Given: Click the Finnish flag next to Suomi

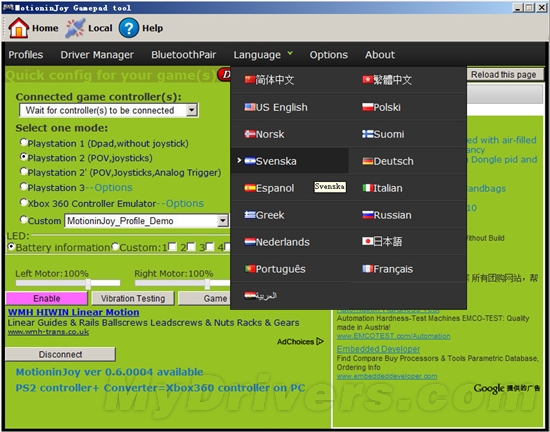Looking at the screenshot, I should (368, 134).
